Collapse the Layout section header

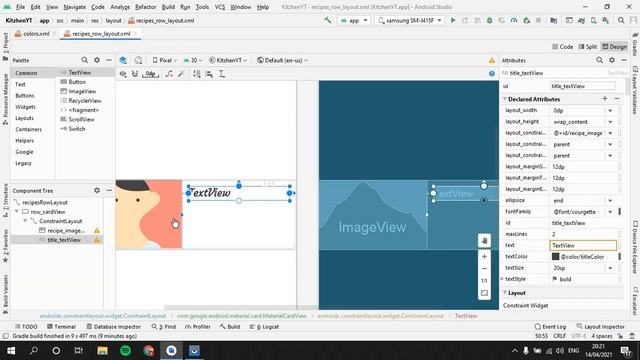505,293
